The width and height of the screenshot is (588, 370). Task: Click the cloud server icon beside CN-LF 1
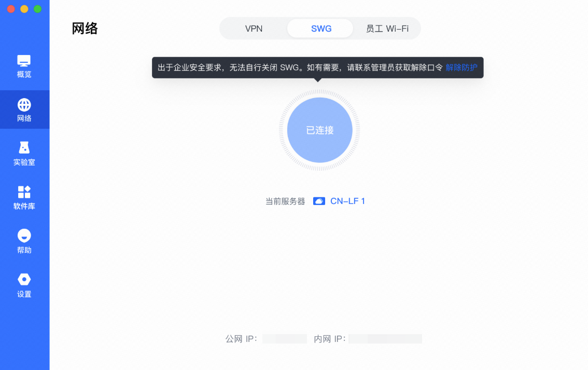319,201
